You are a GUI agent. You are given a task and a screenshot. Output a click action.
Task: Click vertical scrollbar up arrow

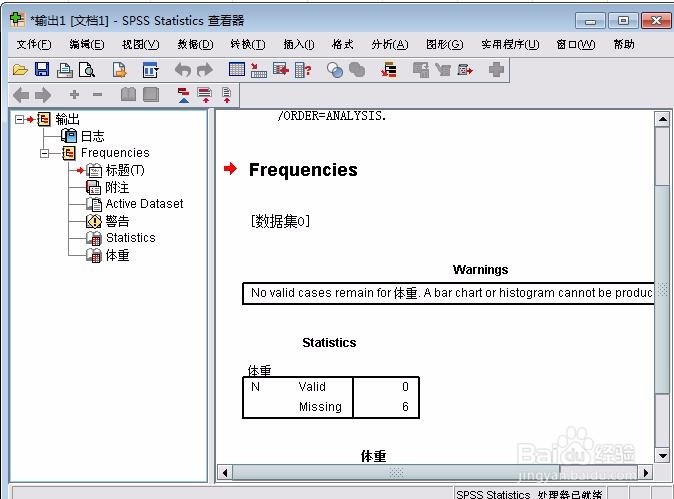click(x=662, y=119)
